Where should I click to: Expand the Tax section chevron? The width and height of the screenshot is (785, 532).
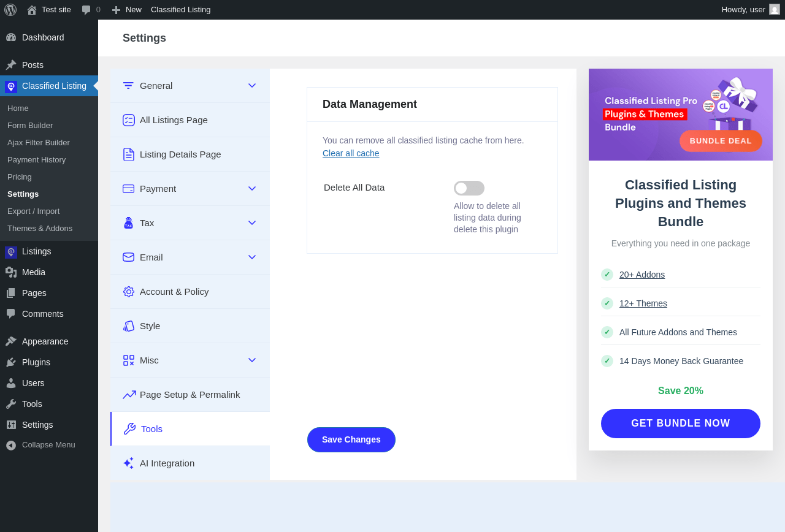pyautogui.click(x=252, y=222)
